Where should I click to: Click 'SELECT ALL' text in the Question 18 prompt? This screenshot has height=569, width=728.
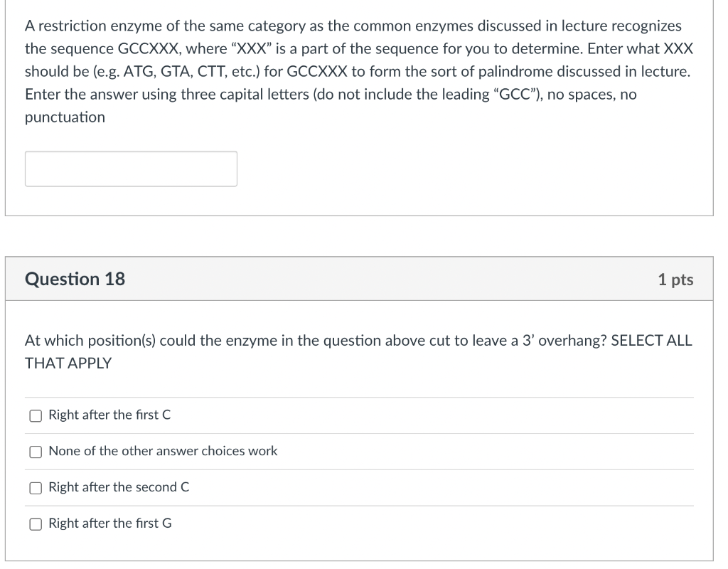pyautogui.click(x=651, y=341)
